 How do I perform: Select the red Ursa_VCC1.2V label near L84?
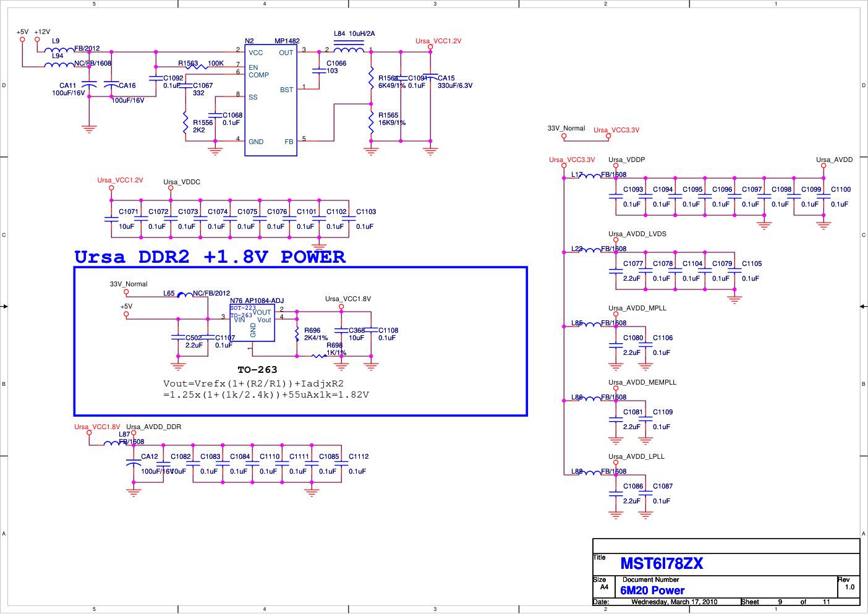tap(438, 41)
